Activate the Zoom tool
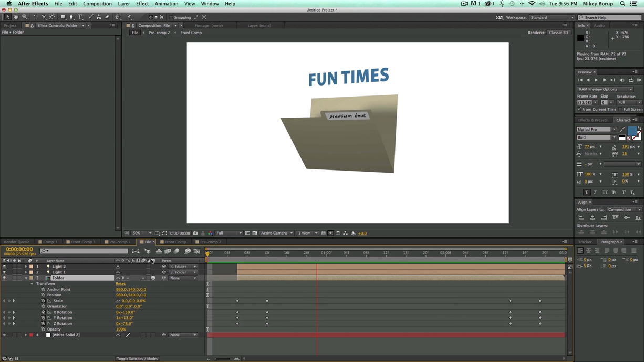 click(24, 16)
